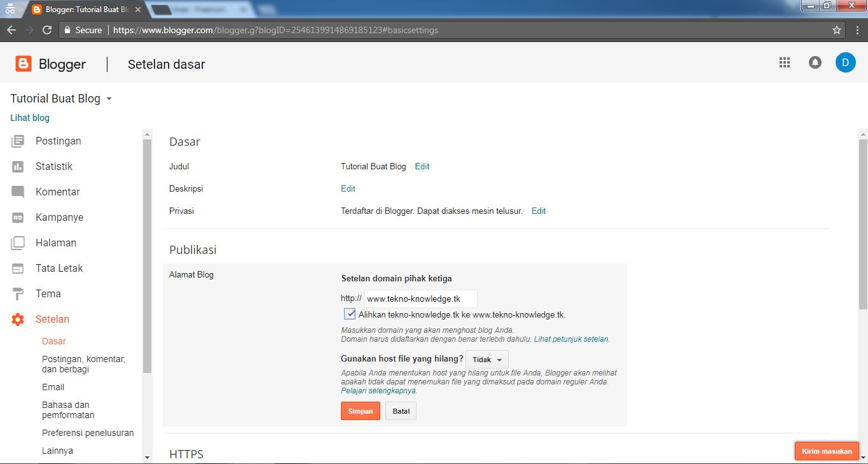Open the Lainnya settings sub-item
Image resolution: width=868 pixels, height=464 pixels.
(57, 451)
